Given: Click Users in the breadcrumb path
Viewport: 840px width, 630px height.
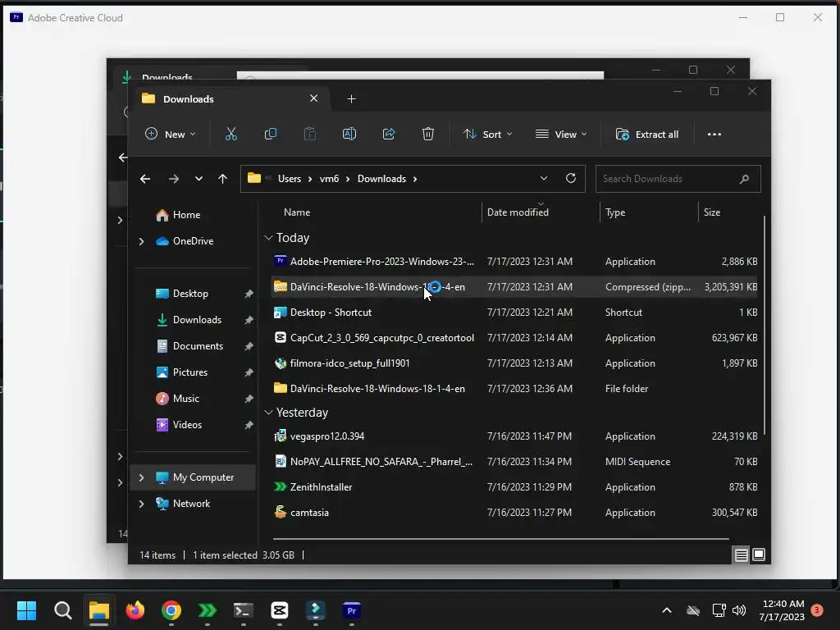Looking at the screenshot, I should 290,179.
